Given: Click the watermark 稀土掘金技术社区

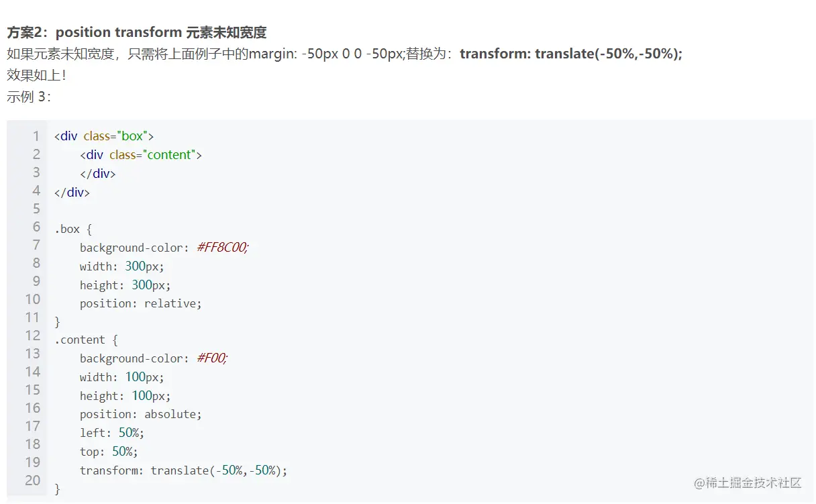Looking at the screenshot, I should (748, 483).
